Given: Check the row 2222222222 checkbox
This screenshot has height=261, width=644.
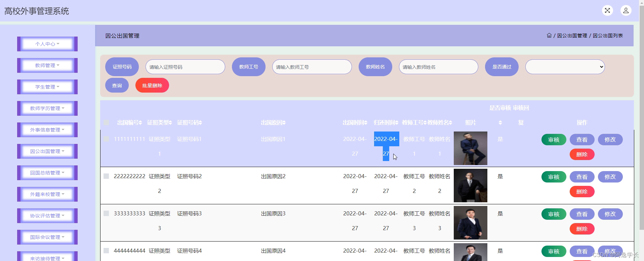Looking at the screenshot, I should (106, 176).
